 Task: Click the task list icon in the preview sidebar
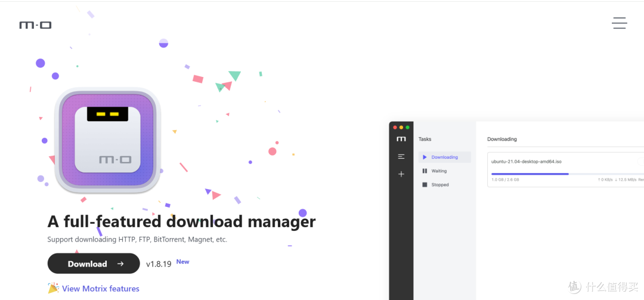[x=401, y=156]
